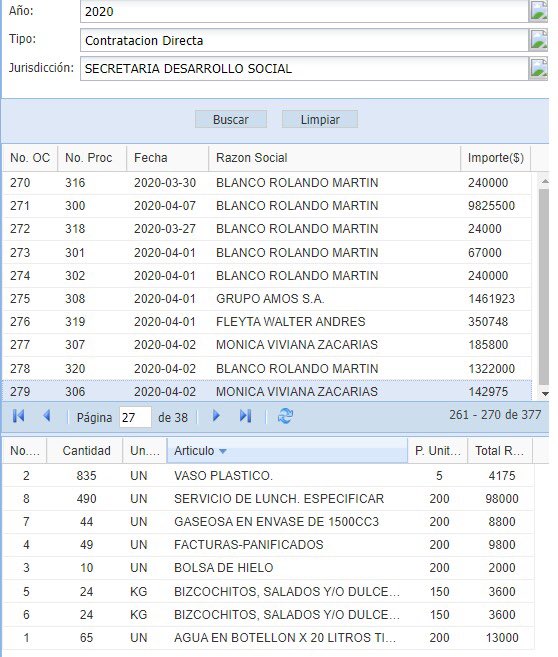558x657 pixels.
Task: Select FACTURAS-PANIFICADOS row
Action: 269,545
